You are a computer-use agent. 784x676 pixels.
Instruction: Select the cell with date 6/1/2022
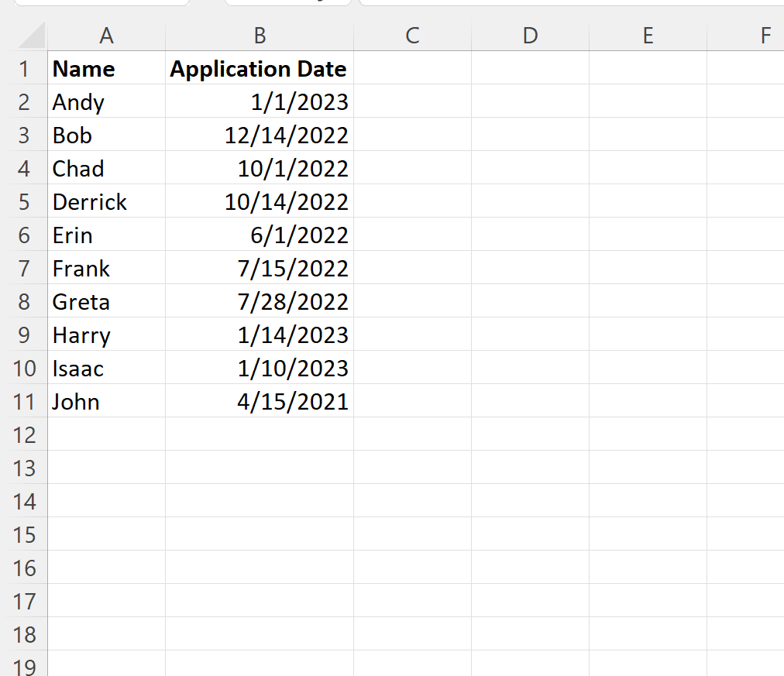[260, 235]
